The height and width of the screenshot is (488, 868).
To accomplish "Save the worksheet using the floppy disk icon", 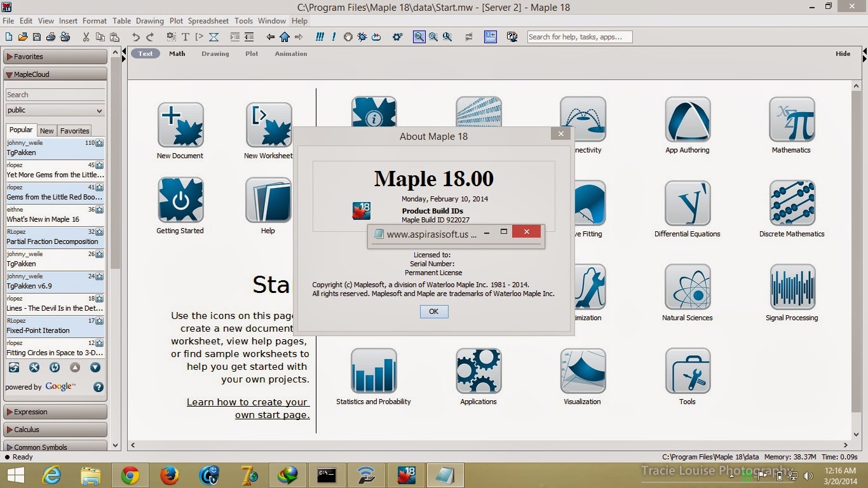I will tap(37, 37).
